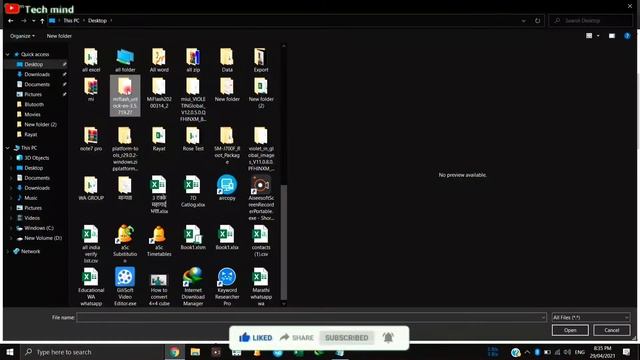Click the File name input field
The width and height of the screenshot is (640, 360).
[x=311, y=317]
